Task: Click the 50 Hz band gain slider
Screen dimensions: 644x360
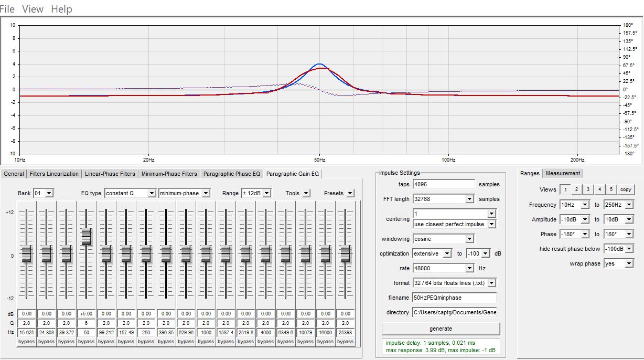Action: 86,237
